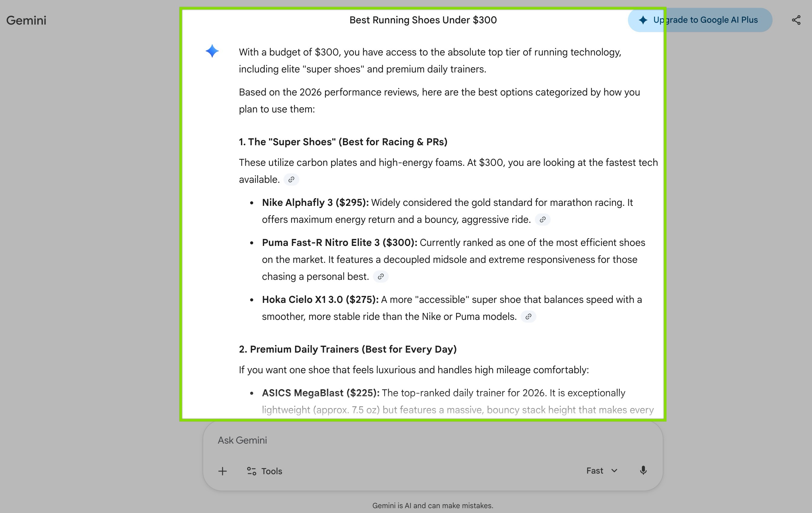This screenshot has width=812, height=513.
Task: Click the sparkle icon in Upgrade button
Action: pyautogui.click(x=643, y=20)
